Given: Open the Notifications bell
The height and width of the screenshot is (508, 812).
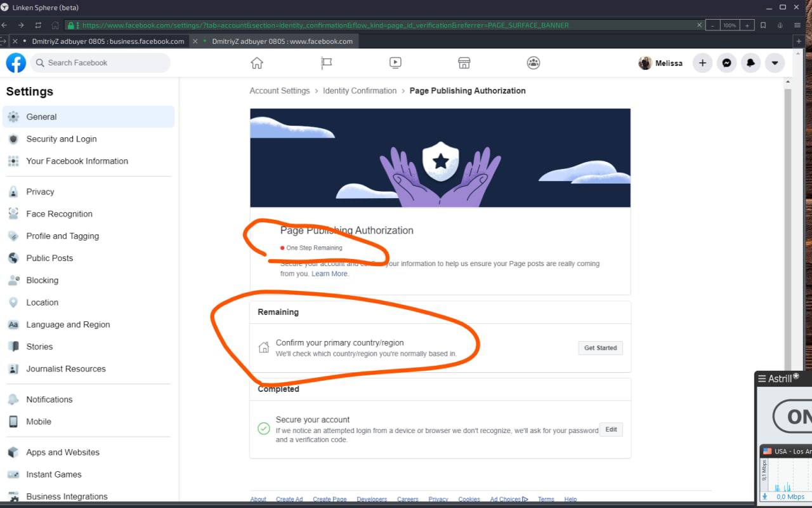Looking at the screenshot, I should (750, 63).
